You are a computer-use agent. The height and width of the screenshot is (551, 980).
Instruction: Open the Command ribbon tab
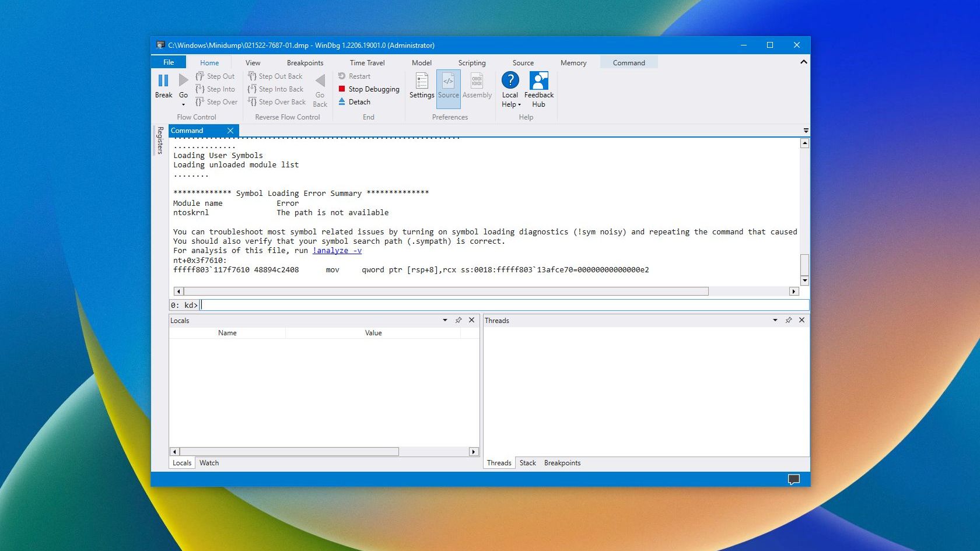pos(628,62)
